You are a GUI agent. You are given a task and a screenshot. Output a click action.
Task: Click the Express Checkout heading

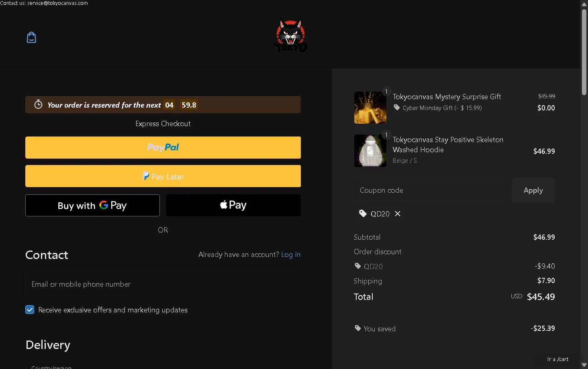[163, 124]
